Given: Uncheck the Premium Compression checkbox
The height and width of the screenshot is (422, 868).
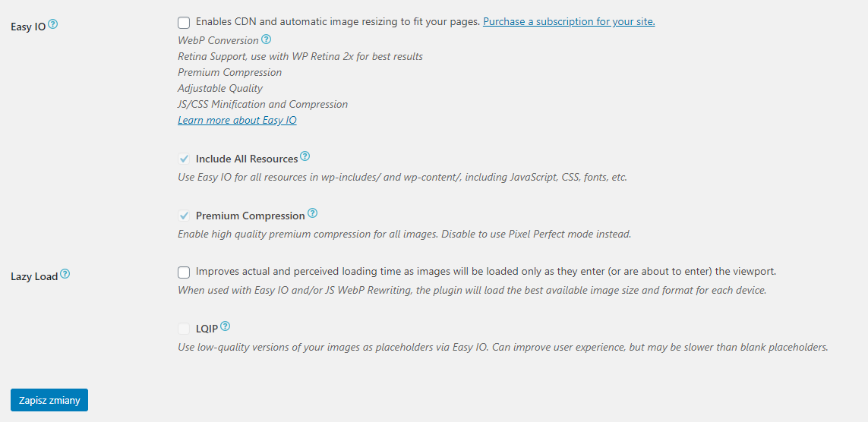Looking at the screenshot, I should [x=184, y=216].
